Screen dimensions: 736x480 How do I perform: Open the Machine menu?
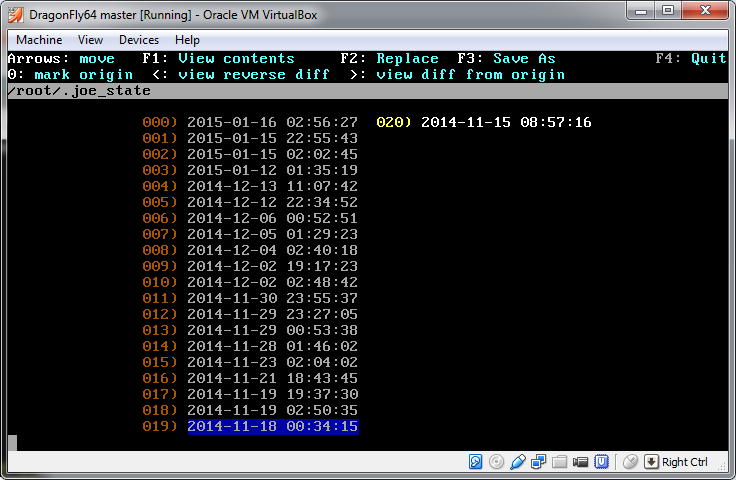click(x=39, y=40)
